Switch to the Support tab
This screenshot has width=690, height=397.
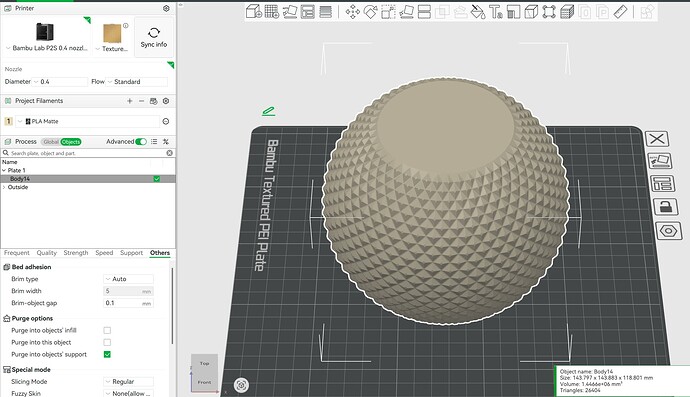[x=132, y=253]
